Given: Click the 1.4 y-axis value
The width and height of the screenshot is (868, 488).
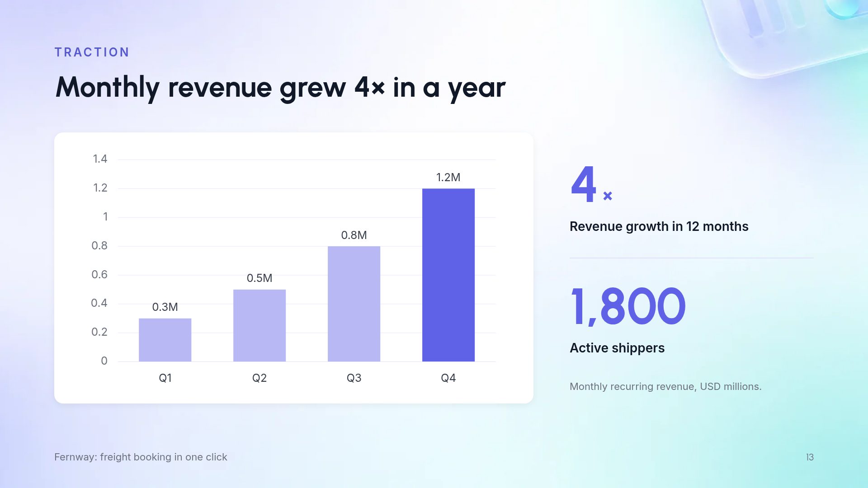Looking at the screenshot, I should (100, 159).
